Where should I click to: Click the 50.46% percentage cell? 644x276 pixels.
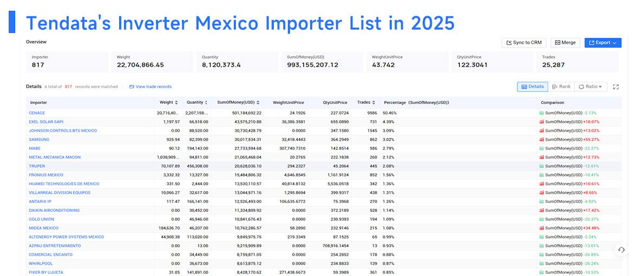(x=389, y=113)
